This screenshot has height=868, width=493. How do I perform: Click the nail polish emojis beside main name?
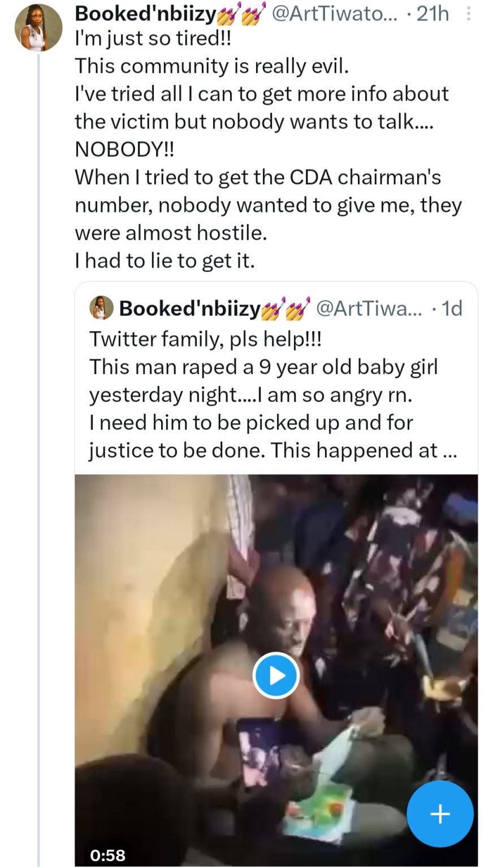pyautogui.click(x=242, y=14)
